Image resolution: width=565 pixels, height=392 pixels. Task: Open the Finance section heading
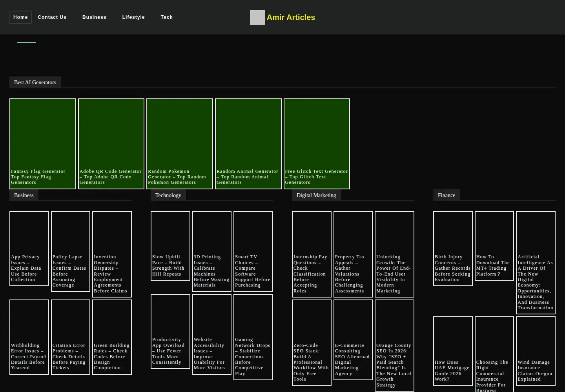447,195
